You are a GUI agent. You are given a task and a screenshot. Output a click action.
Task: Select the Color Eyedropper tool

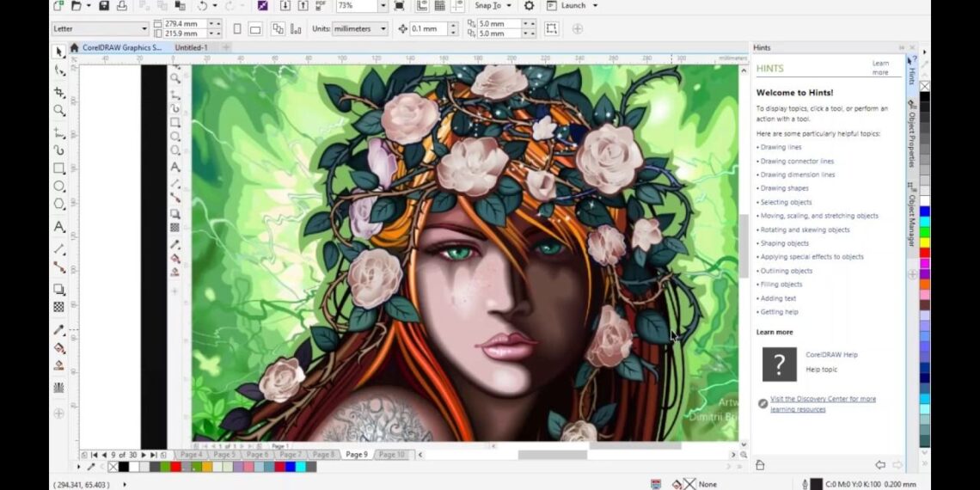pyautogui.click(x=59, y=330)
